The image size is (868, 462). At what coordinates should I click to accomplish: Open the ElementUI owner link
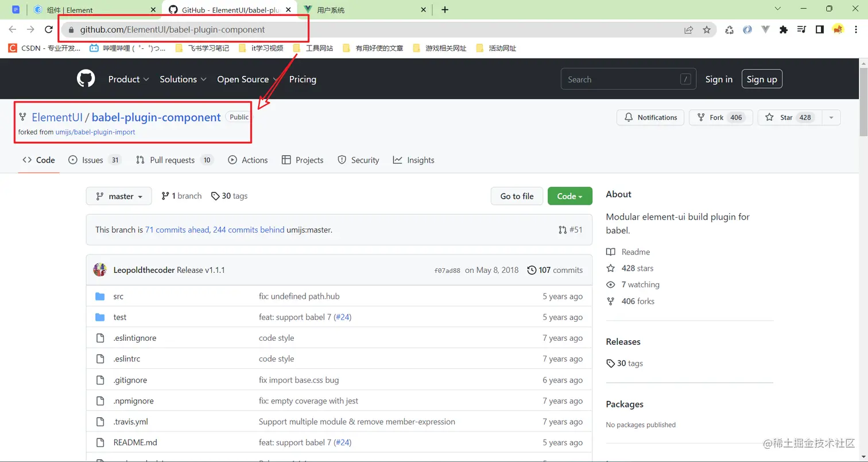point(57,117)
